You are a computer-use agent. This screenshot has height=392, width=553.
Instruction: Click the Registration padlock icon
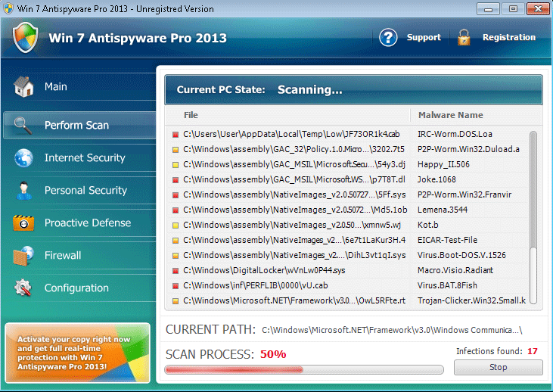(464, 37)
